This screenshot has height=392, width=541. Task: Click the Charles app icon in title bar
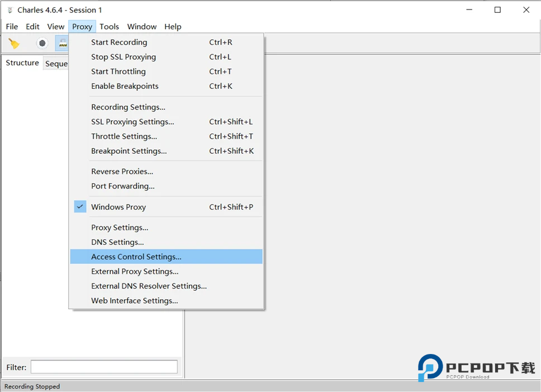(x=10, y=10)
